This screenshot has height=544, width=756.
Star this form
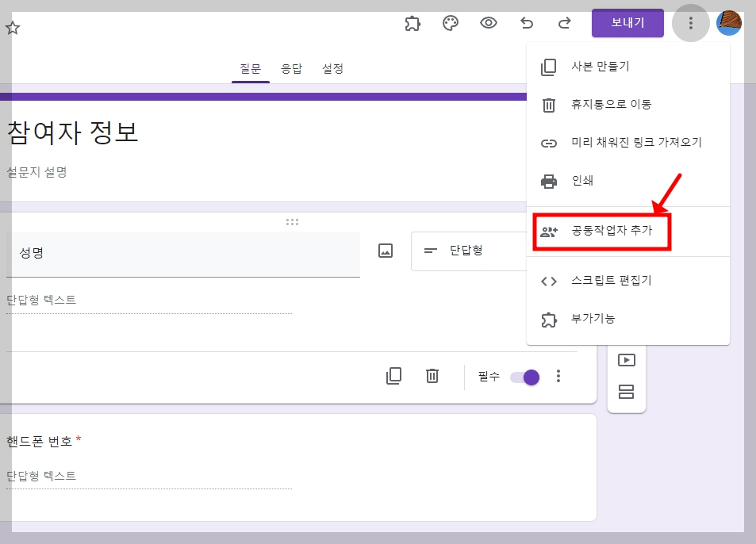coord(12,27)
